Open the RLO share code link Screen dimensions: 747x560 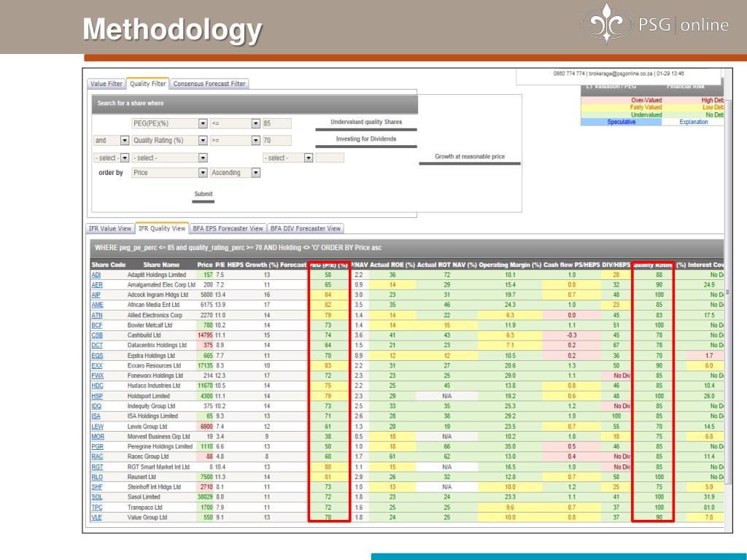tap(97, 477)
